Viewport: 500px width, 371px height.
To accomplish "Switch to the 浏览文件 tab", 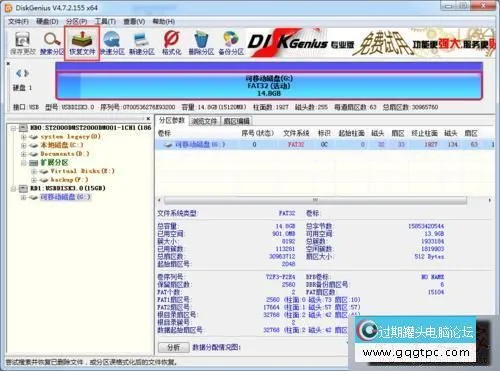I will (x=204, y=121).
